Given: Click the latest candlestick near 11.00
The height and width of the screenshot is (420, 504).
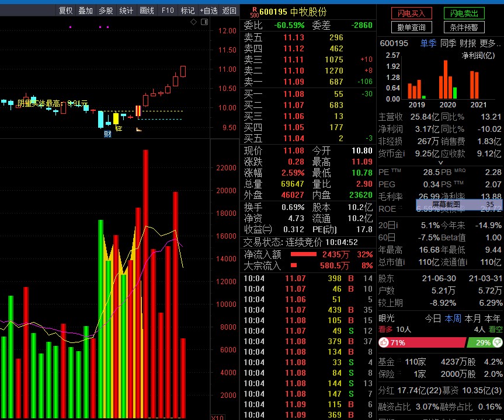Looking at the screenshot, I should pos(183,71).
